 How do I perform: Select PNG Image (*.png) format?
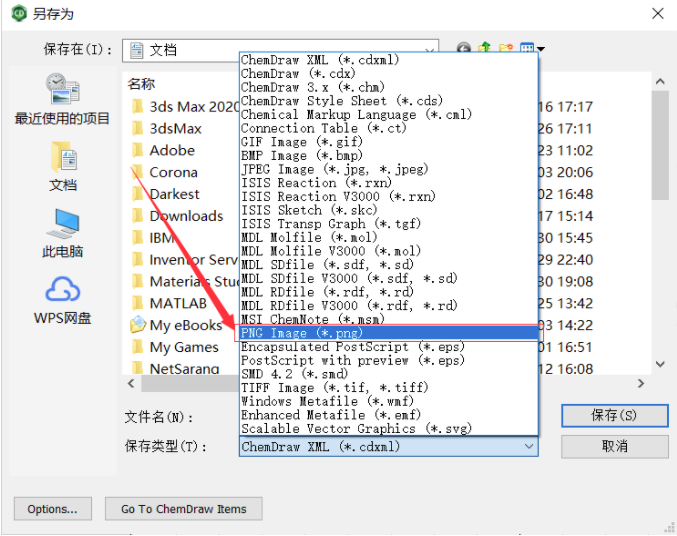389,333
